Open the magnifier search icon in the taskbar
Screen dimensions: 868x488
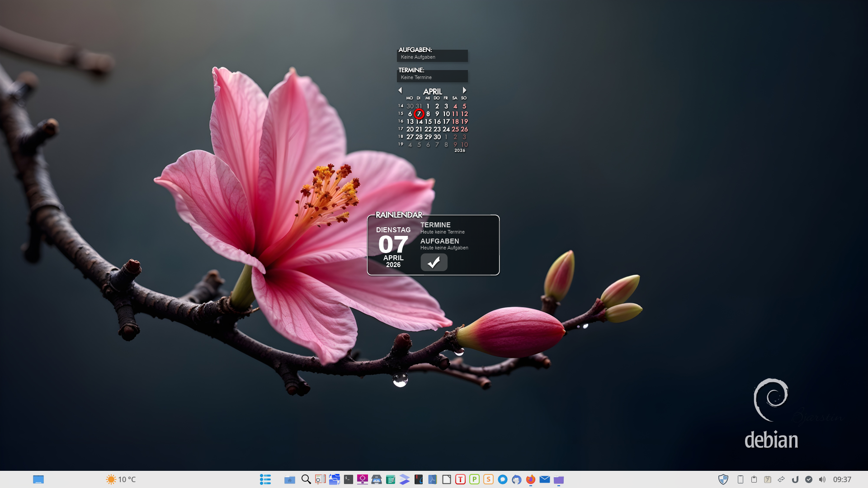coord(306,479)
